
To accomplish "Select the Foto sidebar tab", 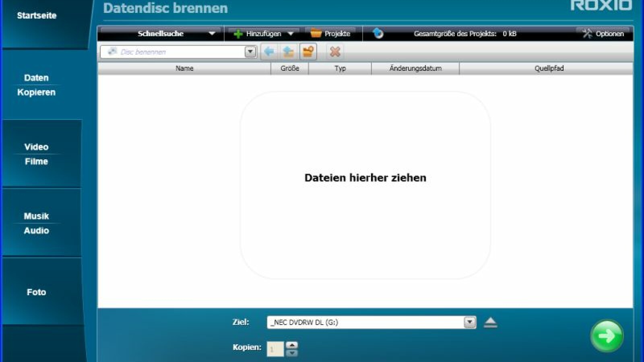I will click(37, 292).
